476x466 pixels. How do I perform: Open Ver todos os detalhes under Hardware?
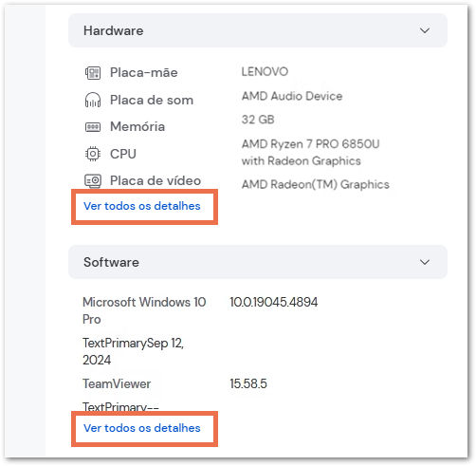(x=142, y=206)
